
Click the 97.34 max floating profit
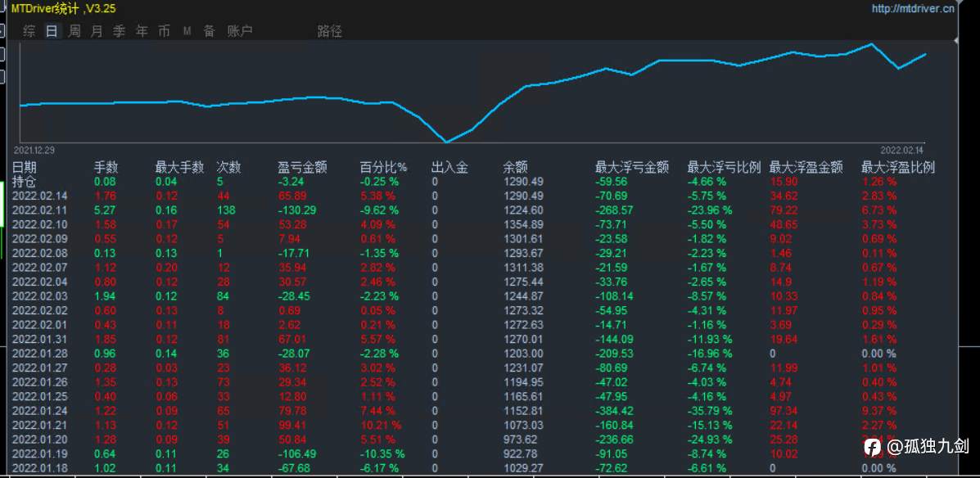coord(785,411)
